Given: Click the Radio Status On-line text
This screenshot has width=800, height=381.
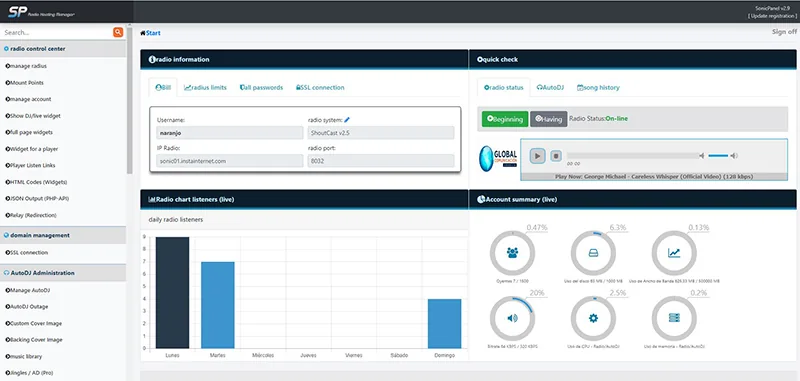Looking at the screenshot, I should point(598,119).
